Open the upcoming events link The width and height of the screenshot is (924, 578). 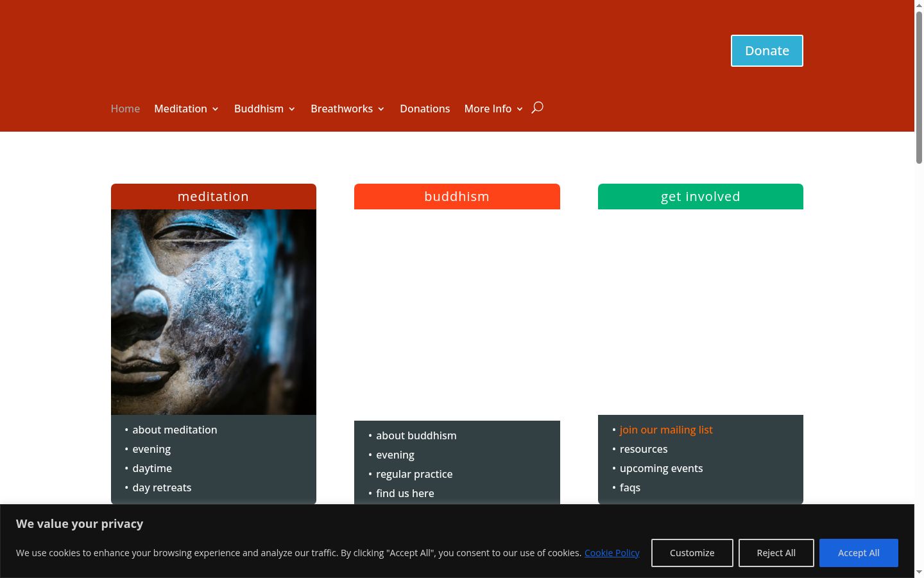[662, 468]
